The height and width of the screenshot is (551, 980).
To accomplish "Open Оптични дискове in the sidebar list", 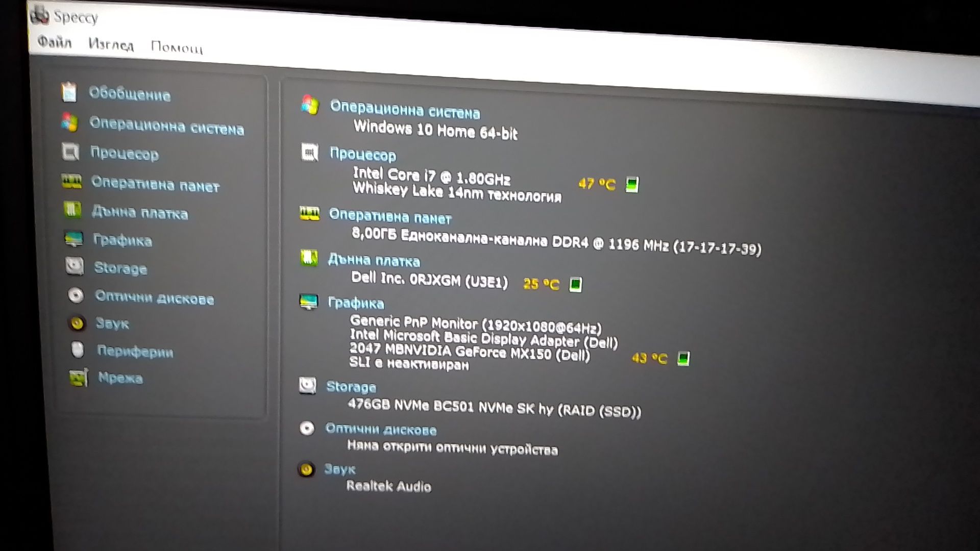I will point(155,297).
